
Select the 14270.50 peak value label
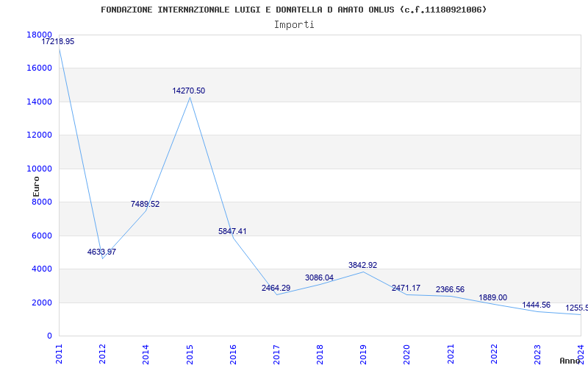189,91
